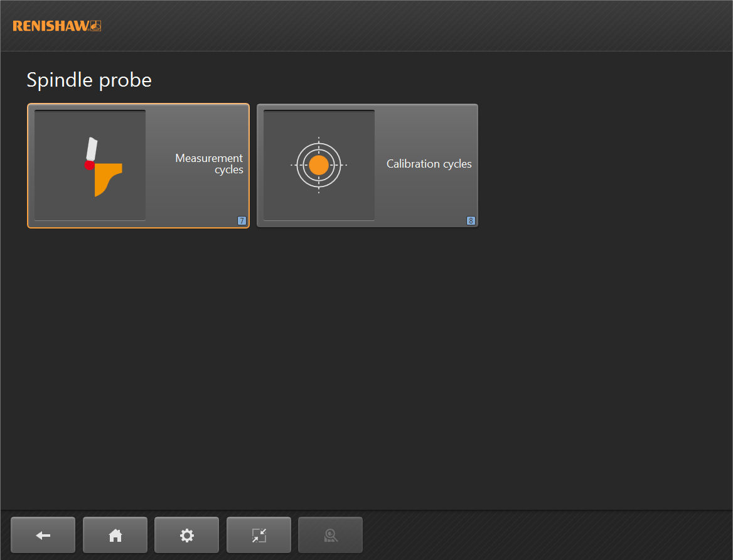
Task: Click the shrink window arrows icon
Action: 259,535
